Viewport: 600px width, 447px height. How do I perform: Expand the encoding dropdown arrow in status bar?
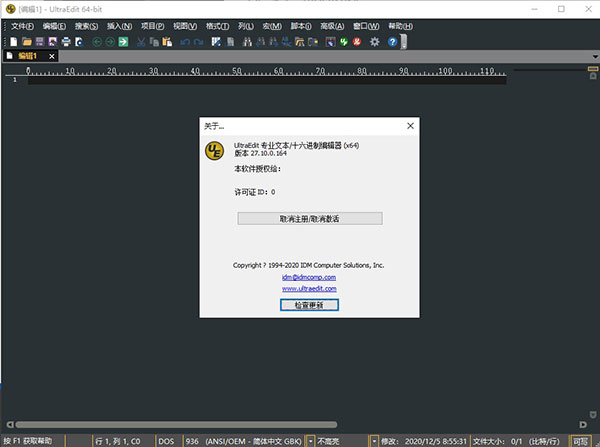(x=309, y=440)
